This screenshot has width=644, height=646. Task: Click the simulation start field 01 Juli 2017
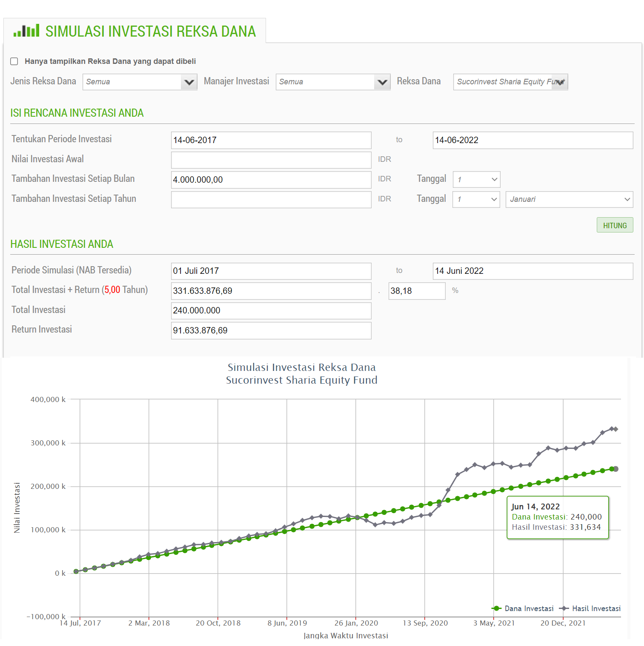pyautogui.click(x=271, y=271)
